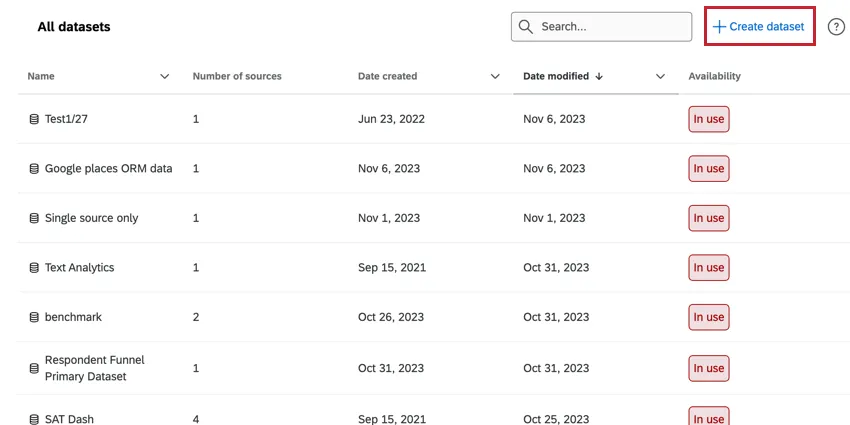Open the benchmark dataset row
Image resolution: width=850 pixels, height=425 pixels.
[73, 317]
